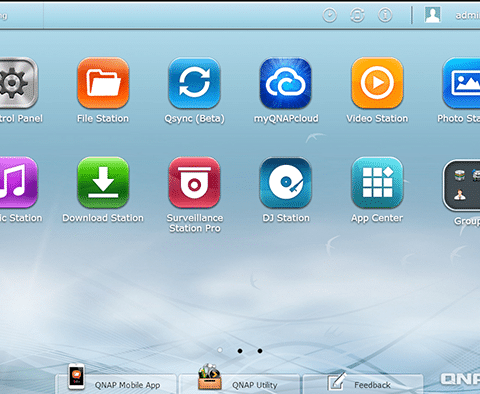Open App Center
This screenshot has height=394, width=480.
[x=377, y=182]
